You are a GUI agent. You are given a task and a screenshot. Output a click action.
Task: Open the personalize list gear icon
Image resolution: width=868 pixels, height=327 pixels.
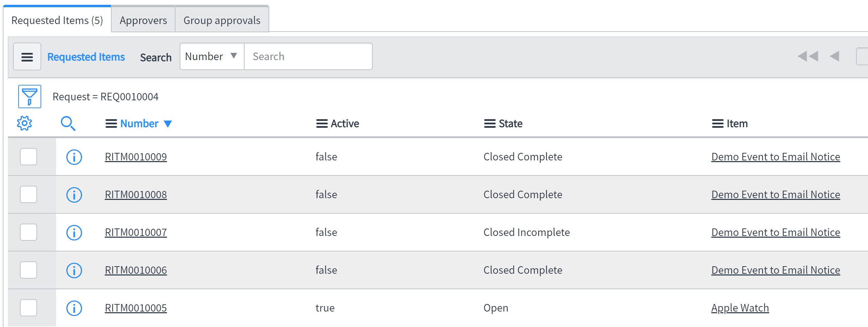click(24, 123)
